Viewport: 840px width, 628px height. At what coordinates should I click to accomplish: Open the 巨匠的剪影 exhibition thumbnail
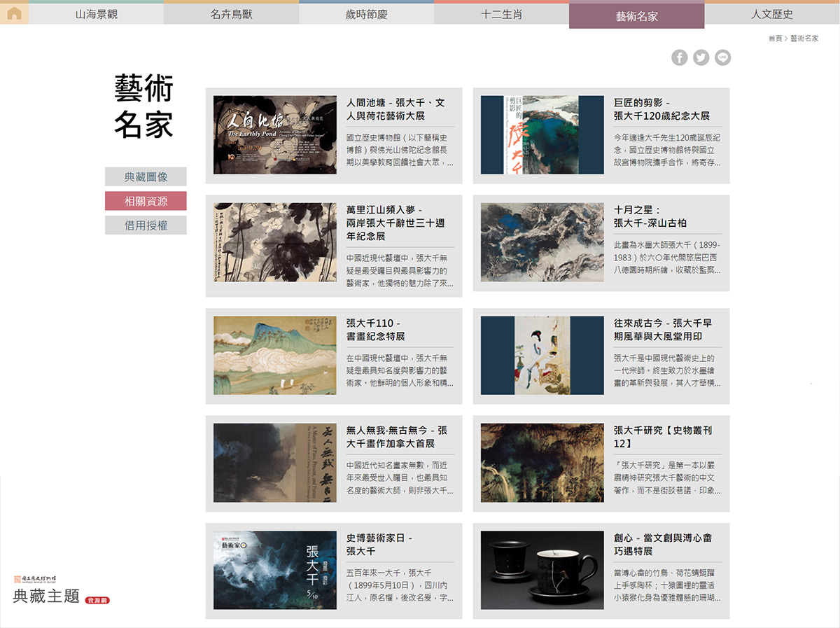tap(542, 135)
